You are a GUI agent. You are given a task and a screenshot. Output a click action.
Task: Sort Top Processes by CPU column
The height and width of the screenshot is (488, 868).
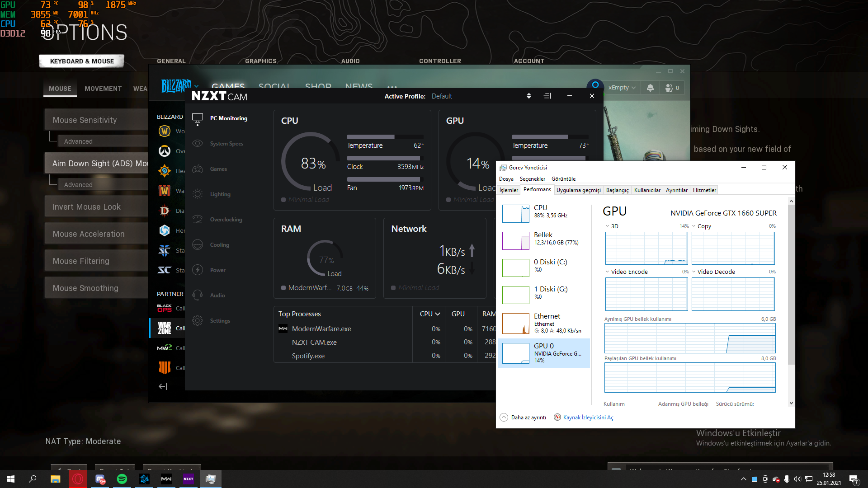pyautogui.click(x=429, y=314)
